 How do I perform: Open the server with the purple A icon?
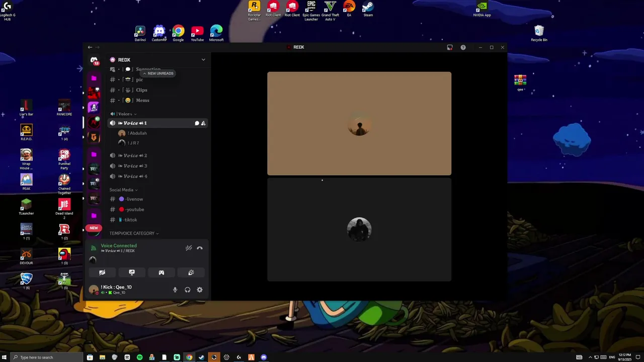pyautogui.click(x=94, y=107)
